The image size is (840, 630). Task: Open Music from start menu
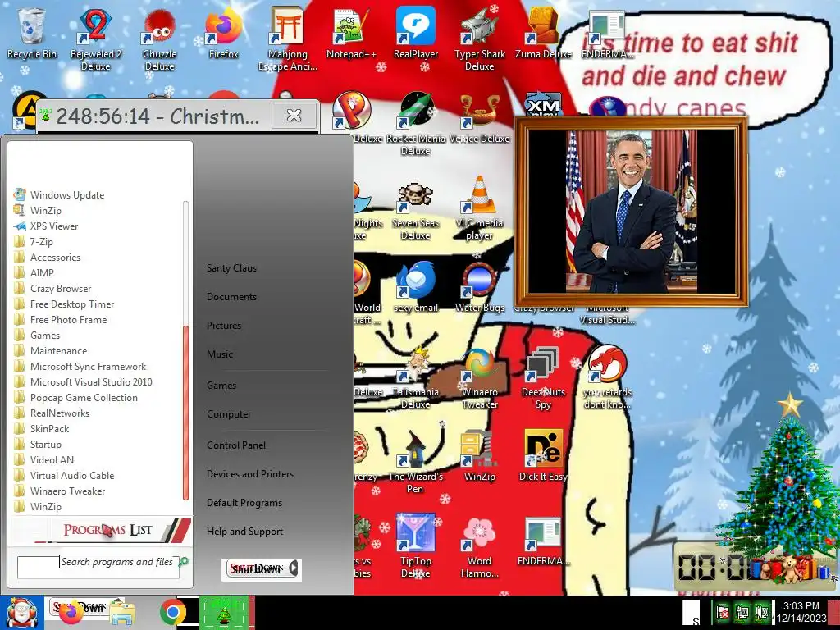tap(220, 354)
